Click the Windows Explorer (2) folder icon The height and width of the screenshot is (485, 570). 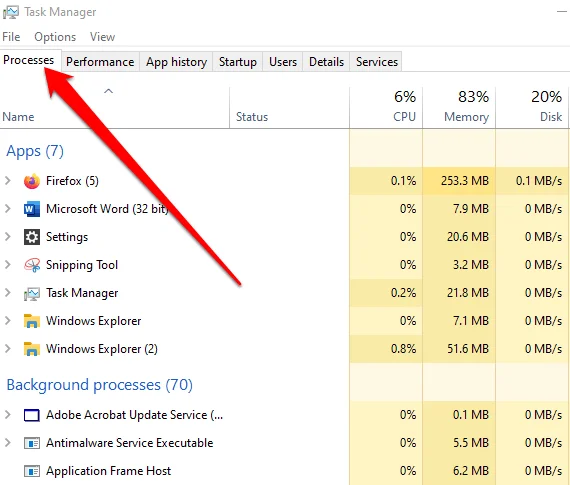32,349
